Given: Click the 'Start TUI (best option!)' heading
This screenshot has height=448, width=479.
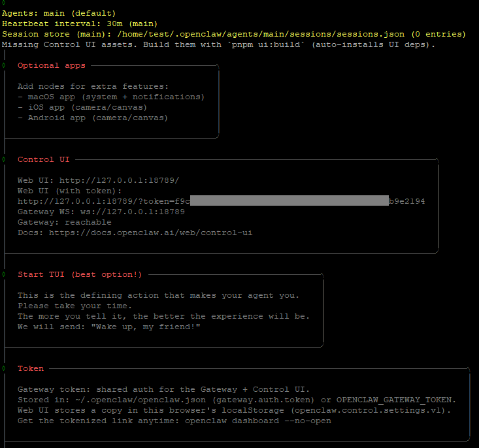Looking at the screenshot, I should click(80, 274).
